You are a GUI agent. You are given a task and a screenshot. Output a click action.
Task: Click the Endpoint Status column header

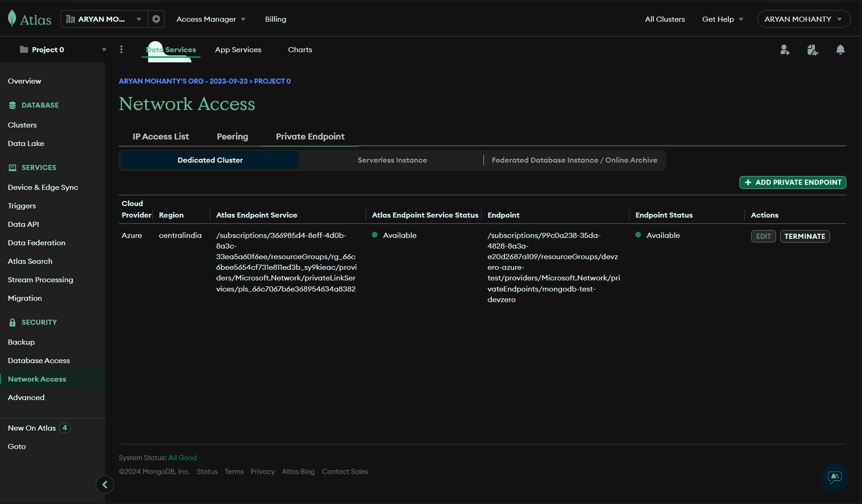click(x=664, y=215)
